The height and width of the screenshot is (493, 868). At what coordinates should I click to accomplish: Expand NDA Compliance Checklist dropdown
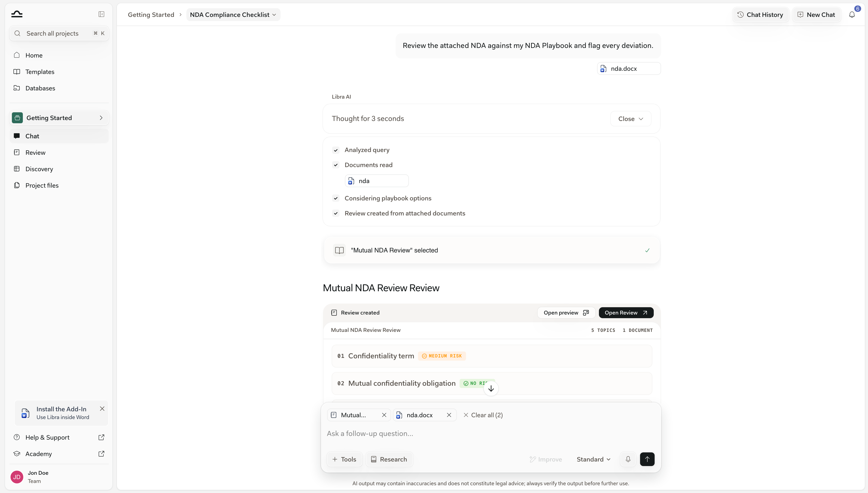pos(233,15)
